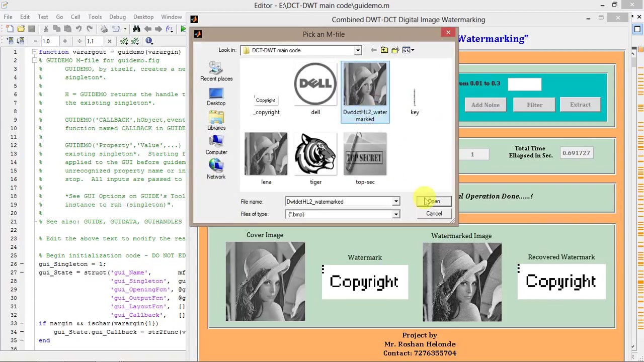Collapse the function code fold at line 1
This screenshot has height=362, width=644.
tap(34, 52)
